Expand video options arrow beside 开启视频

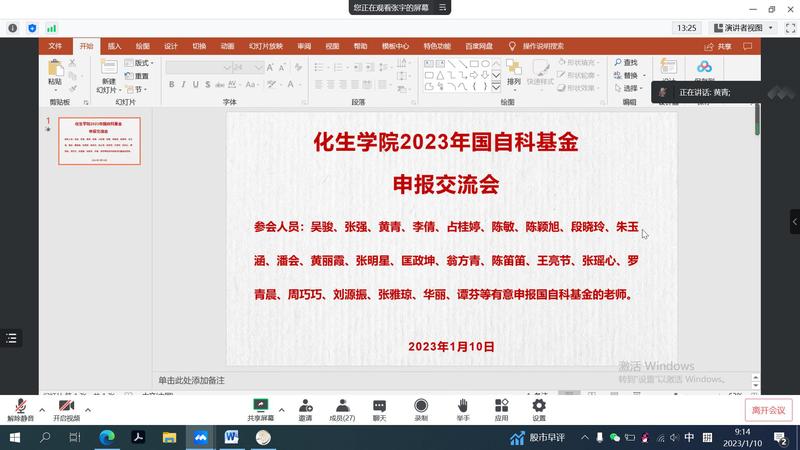point(88,409)
